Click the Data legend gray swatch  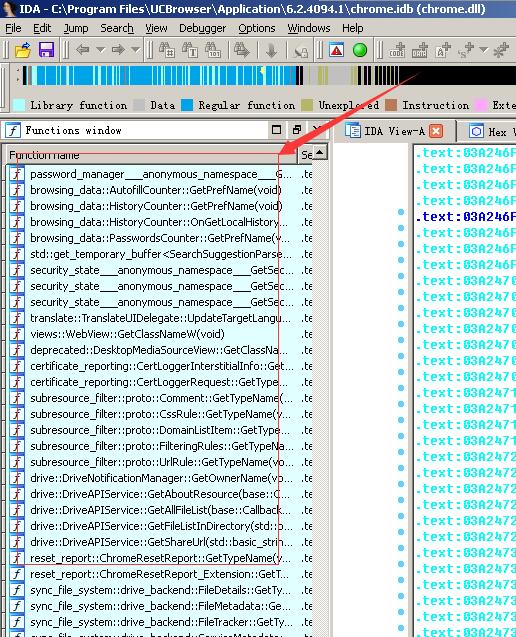[139, 105]
